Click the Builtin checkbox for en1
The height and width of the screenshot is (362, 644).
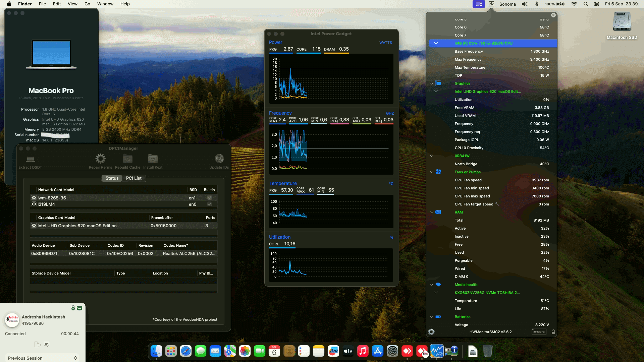point(209,198)
